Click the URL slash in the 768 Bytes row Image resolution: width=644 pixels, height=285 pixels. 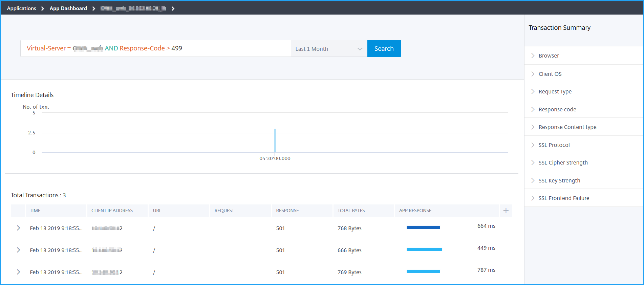click(x=154, y=228)
